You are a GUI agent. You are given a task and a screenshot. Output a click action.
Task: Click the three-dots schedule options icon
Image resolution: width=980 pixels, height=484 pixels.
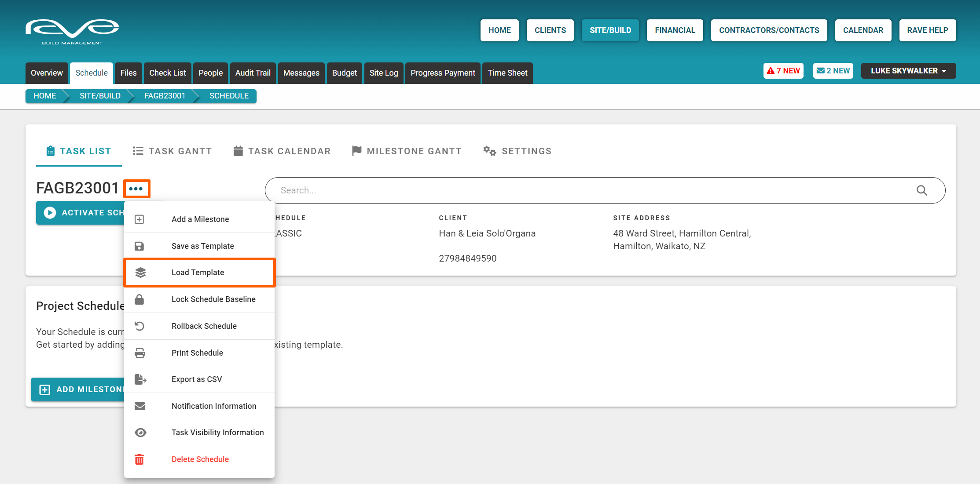(x=136, y=189)
